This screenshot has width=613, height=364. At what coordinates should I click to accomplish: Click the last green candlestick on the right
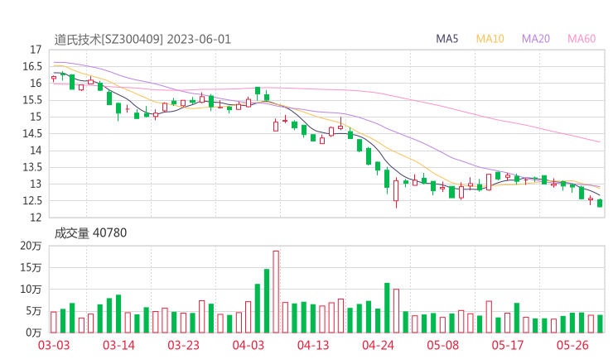tap(600, 203)
